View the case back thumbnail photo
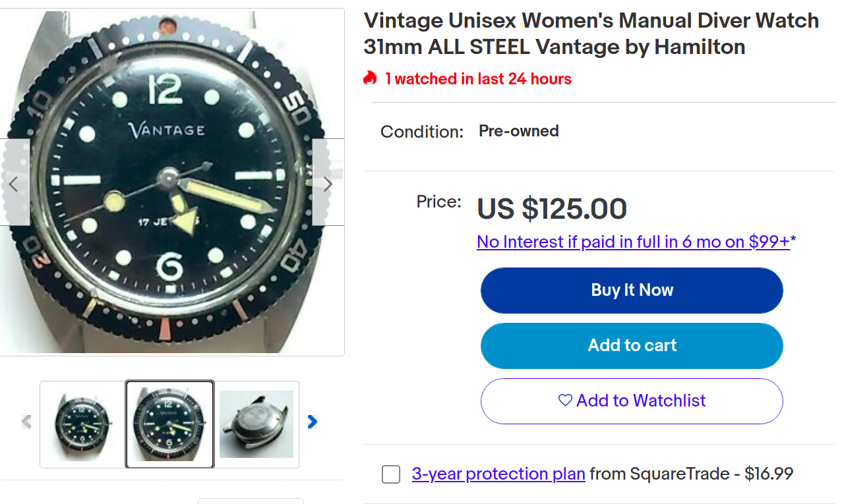Screen dimensions: 844x504 (x=256, y=424)
